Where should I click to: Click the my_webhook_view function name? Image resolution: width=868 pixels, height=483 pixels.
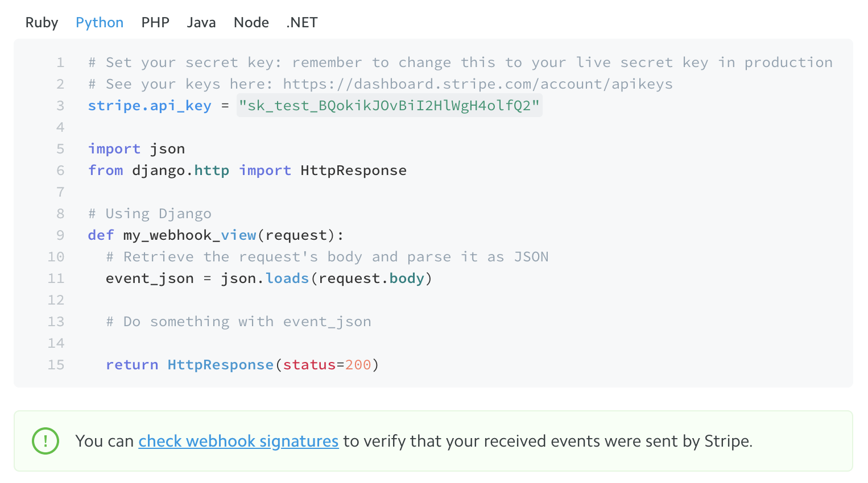[x=189, y=235]
